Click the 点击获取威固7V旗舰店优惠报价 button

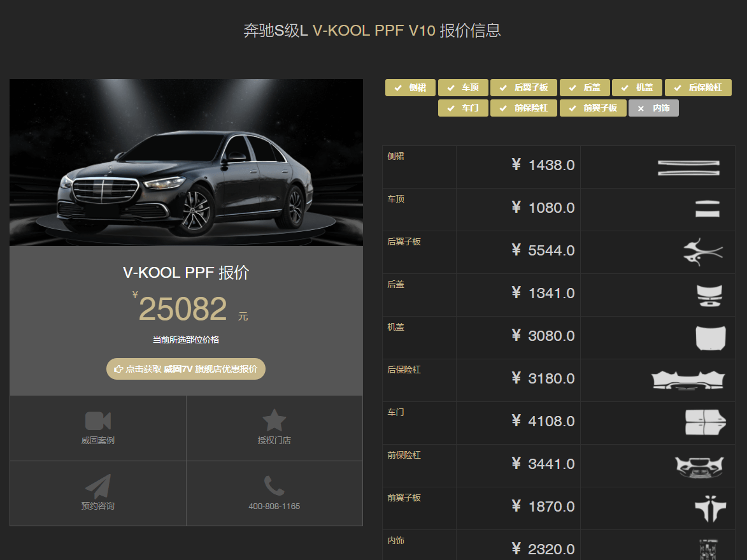coord(185,369)
